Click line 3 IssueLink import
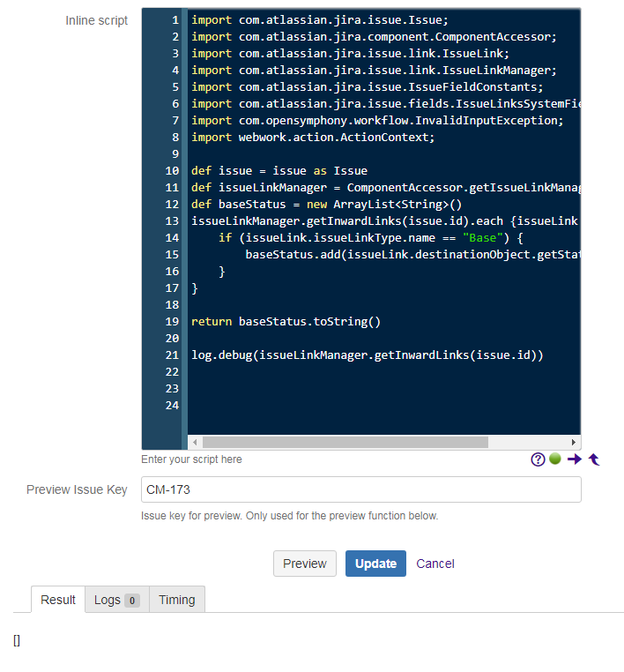The width and height of the screenshot is (624, 672). [350, 54]
